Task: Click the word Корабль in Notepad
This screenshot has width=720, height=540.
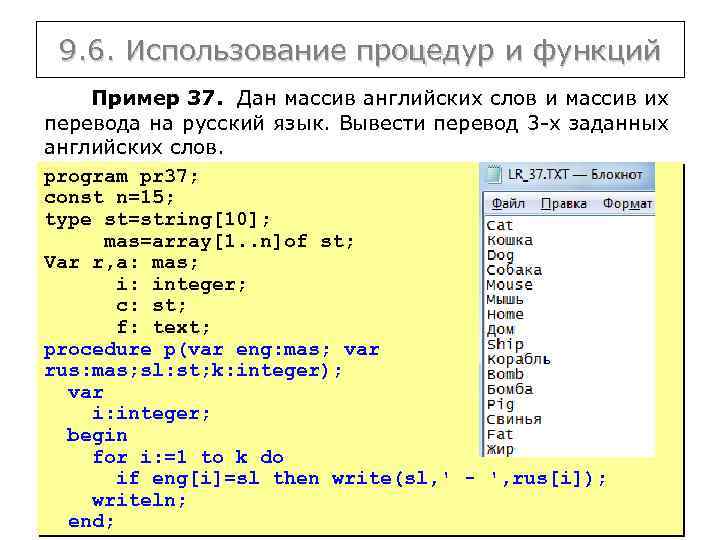Action: tap(519, 360)
